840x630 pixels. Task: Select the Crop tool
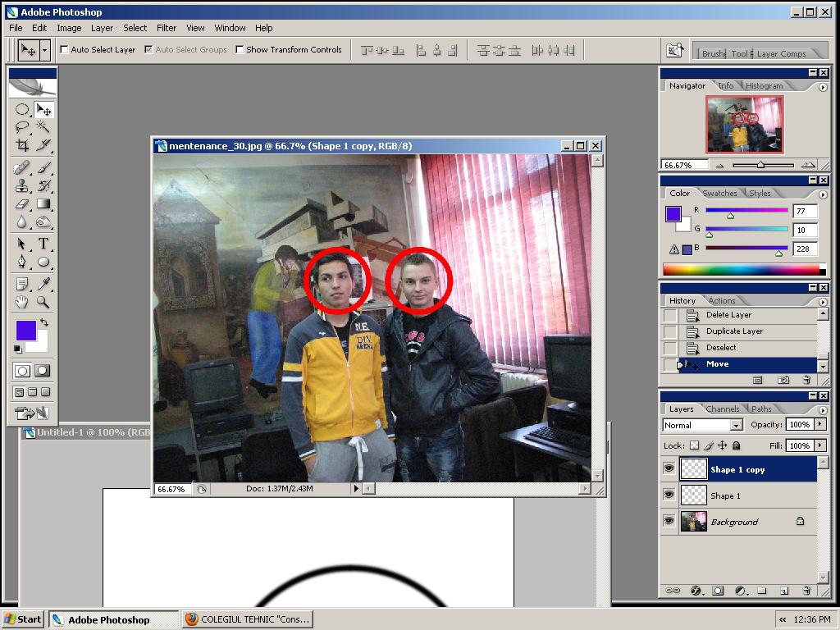[x=21, y=145]
